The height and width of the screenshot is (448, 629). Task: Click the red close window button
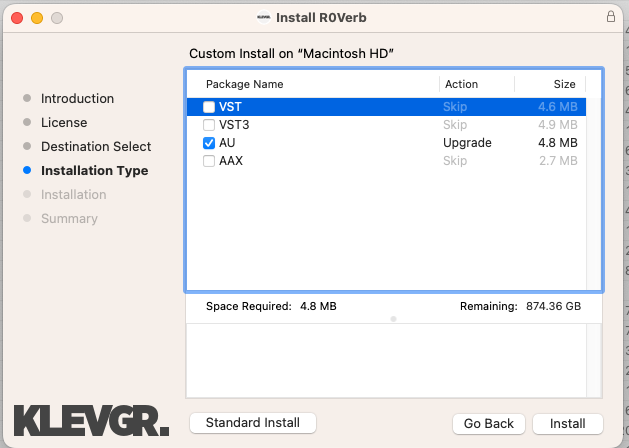(x=17, y=18)
